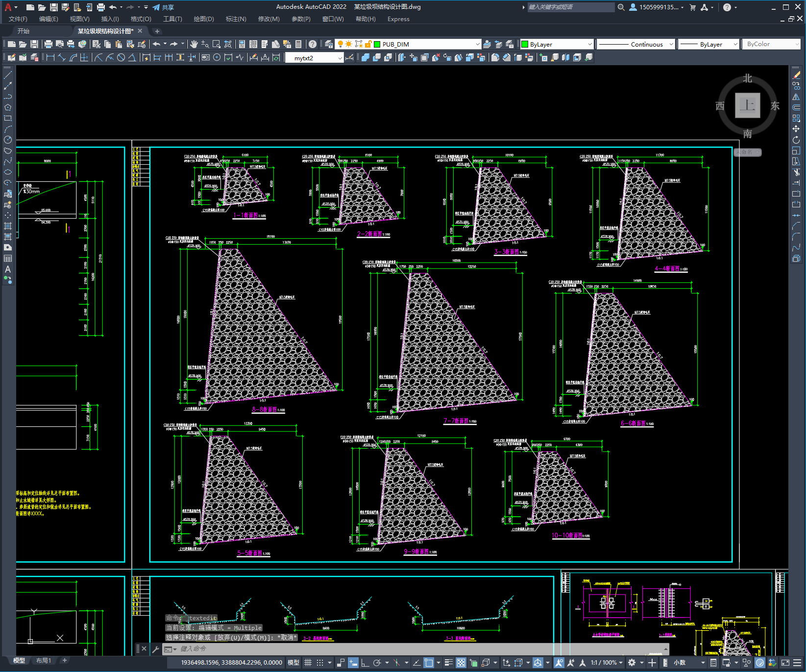Open the Autodesk App Store cart icon

pos(693,7)
